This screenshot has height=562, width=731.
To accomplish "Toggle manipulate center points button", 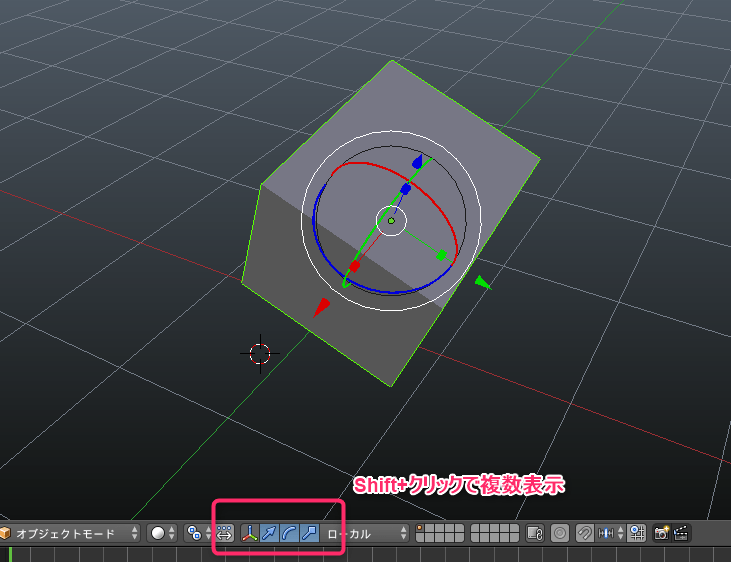I will (224, 534).
